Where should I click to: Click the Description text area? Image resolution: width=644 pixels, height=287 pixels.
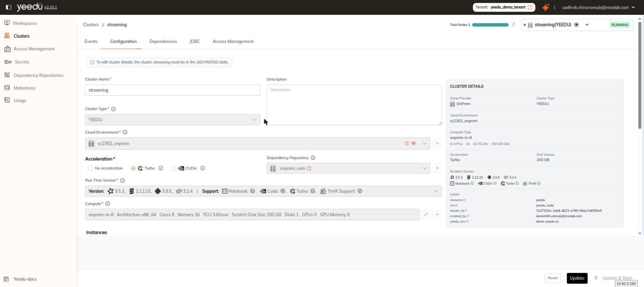pos(354,105)
